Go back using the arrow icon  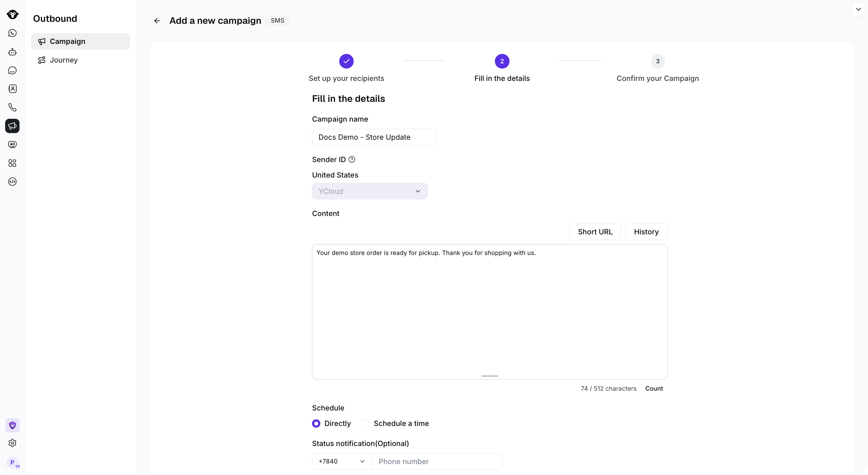pos(157,21)
